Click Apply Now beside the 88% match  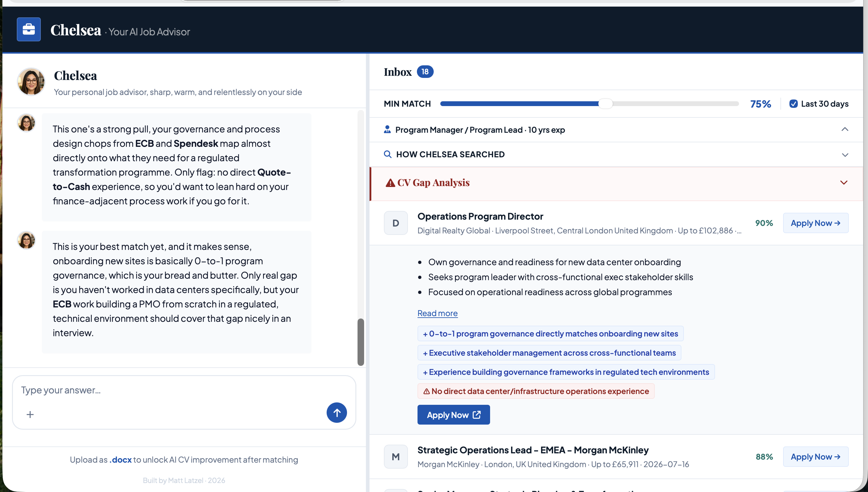pos(815,457)
